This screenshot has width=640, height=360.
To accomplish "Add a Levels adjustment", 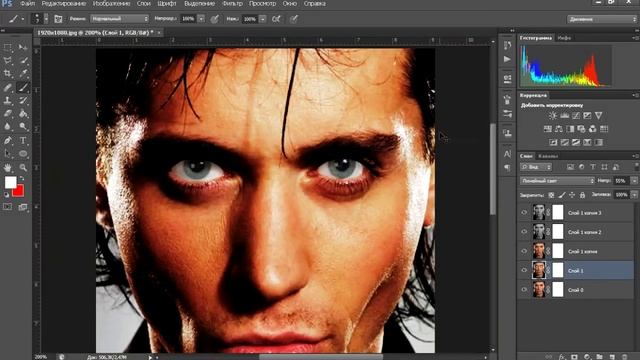I will (x=564, y=116).
